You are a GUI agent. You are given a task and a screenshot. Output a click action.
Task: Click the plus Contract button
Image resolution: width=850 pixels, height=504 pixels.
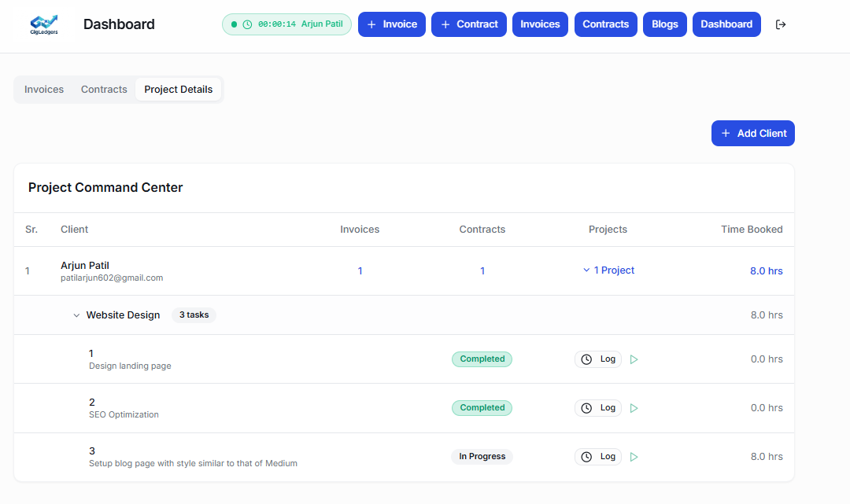point(469,24)
